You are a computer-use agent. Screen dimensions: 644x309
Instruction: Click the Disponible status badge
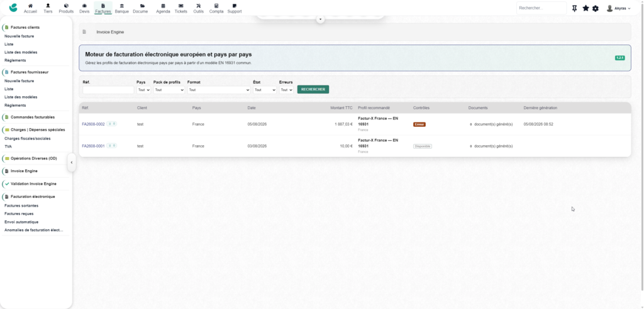[x=423, y=146]
